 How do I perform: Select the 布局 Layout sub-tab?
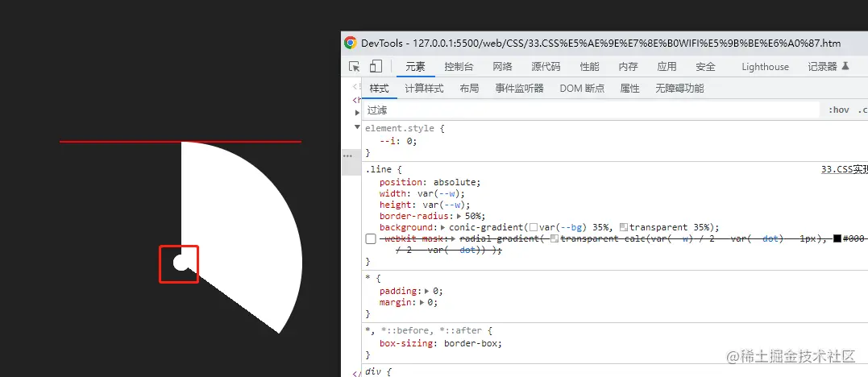click(x=469, y=88)
